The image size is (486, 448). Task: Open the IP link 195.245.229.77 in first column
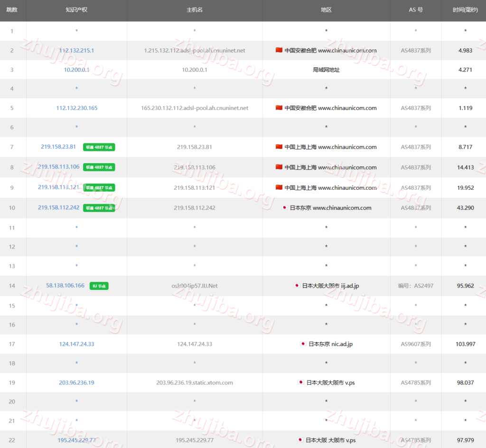(x=76, y=440)
